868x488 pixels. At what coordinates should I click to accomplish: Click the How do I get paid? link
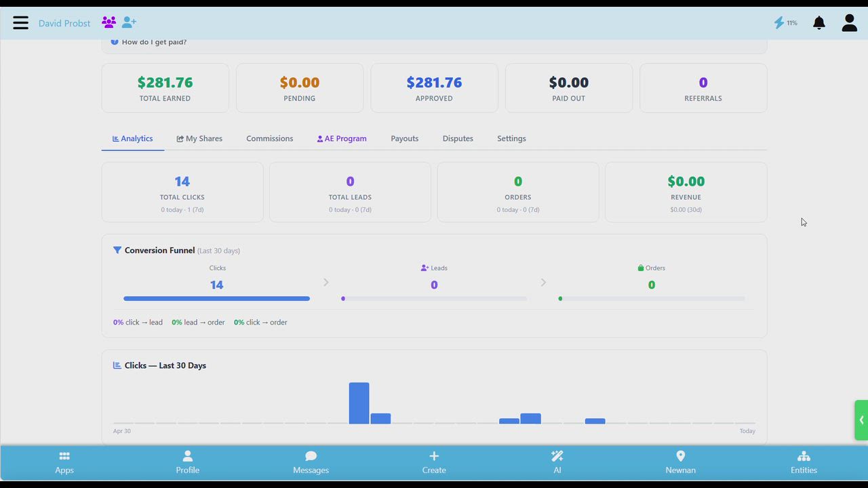(154, 42)
